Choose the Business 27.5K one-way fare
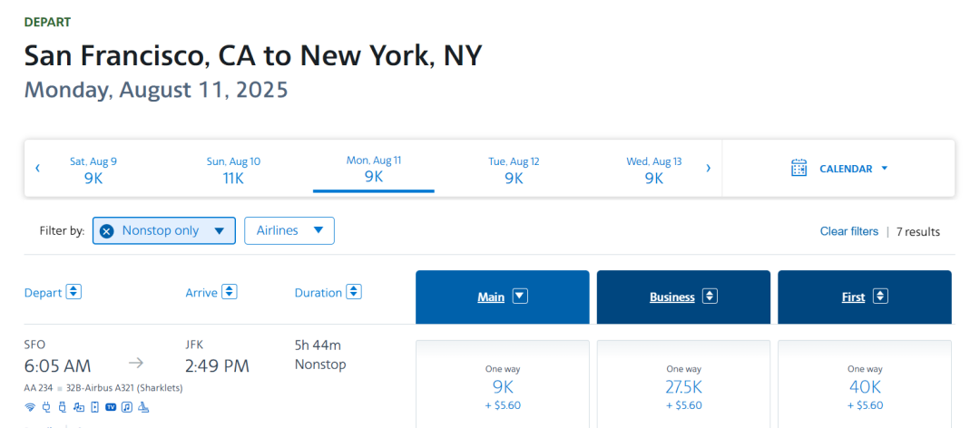980x428 pixels. [x=683, y=385]
